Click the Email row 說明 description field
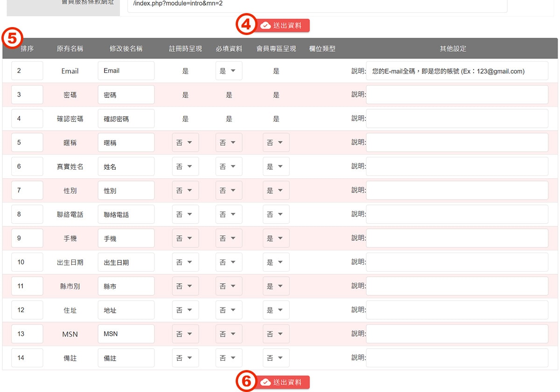This screenshot has width=560, height=392. (457, 71)
